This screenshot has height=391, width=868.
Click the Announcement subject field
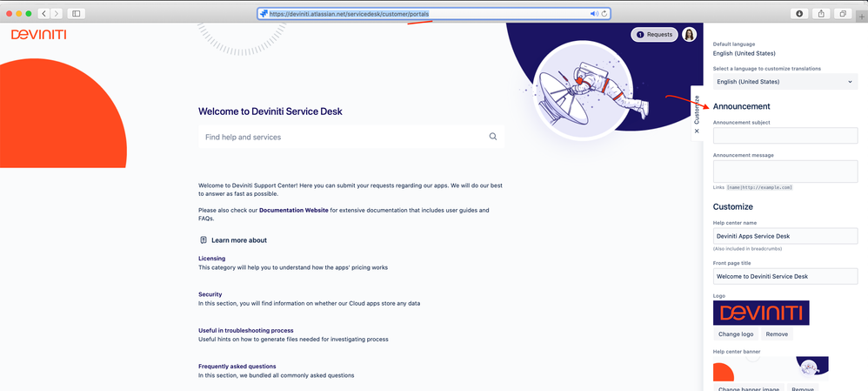click(785, 135)
